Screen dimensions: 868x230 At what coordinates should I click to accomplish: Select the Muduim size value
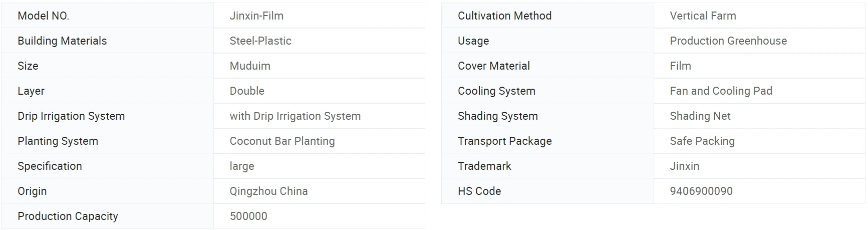pyautogui.click(x=250, y=66)
